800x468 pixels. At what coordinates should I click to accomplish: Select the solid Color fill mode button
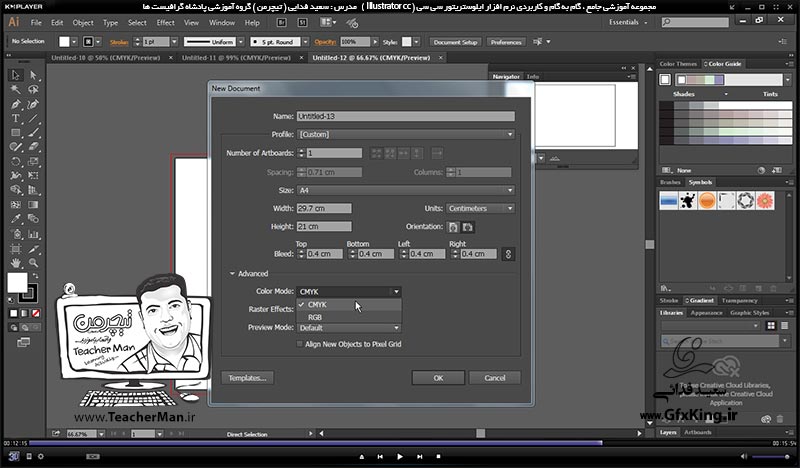tap(14, 313)
